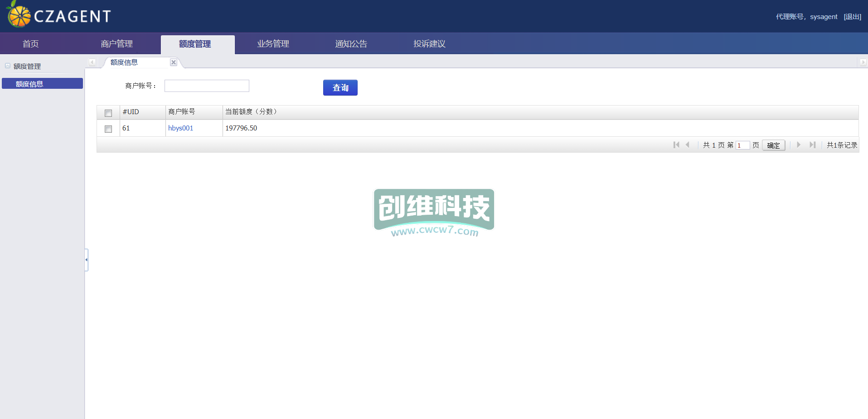Click the 共1条记录 record count text

(842, 145)
